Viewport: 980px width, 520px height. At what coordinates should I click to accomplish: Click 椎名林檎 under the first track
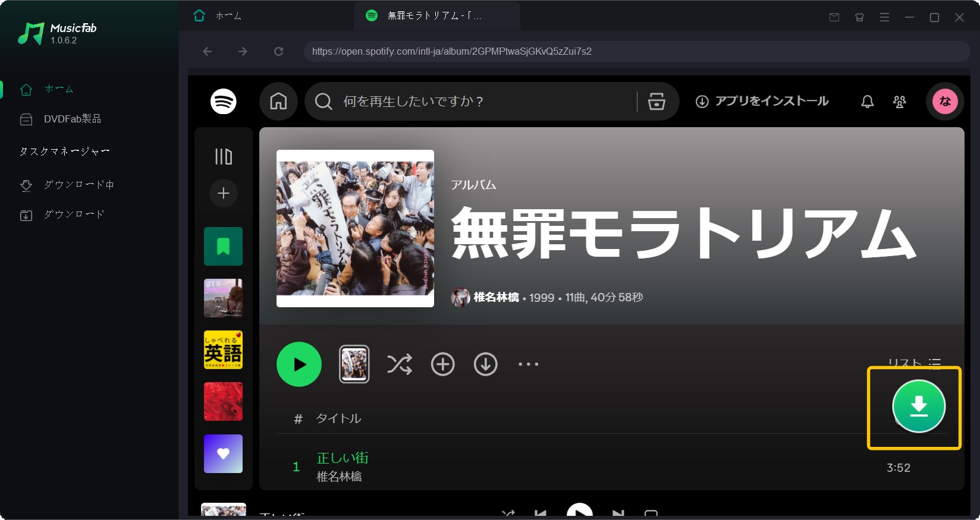click(339, 477)
